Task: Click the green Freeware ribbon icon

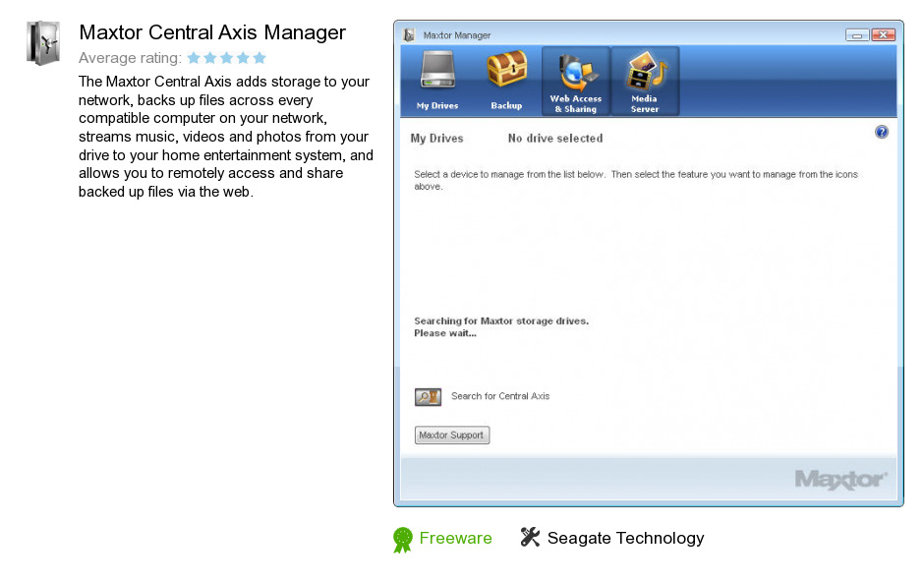Action: pyautogui.click(x=402, y=540)
